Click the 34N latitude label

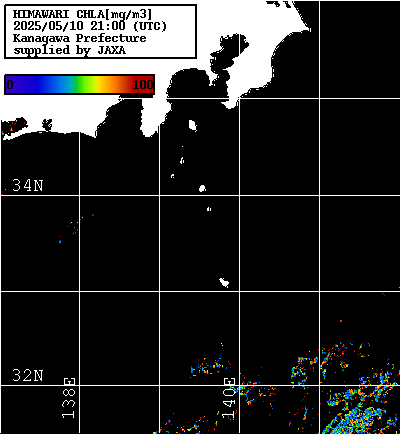pos(28,185)
